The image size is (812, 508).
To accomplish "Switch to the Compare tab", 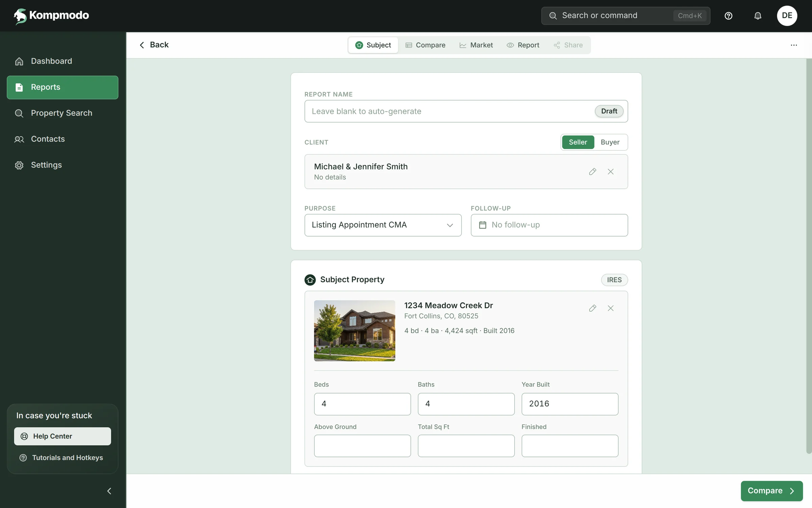I will pyautogui.click(x=425, y=45).
